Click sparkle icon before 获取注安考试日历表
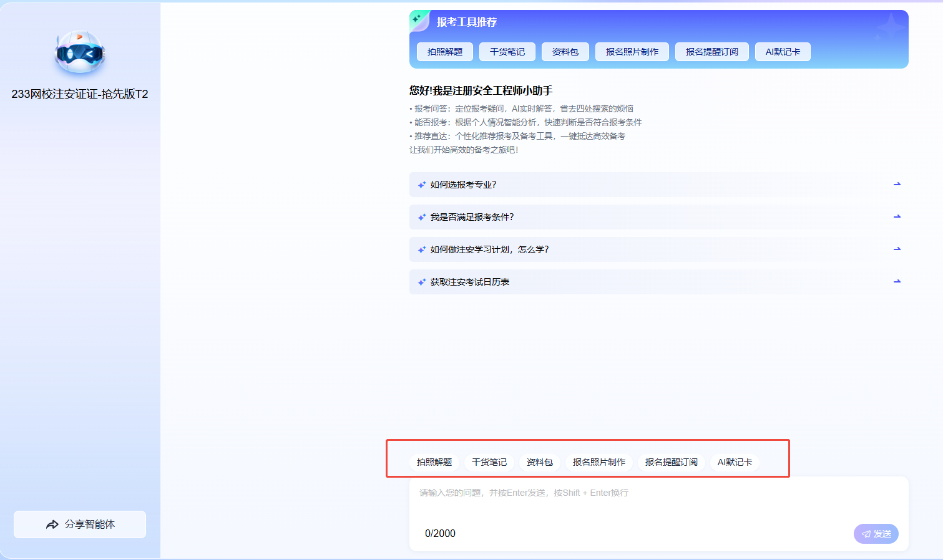 coord(422,282)
